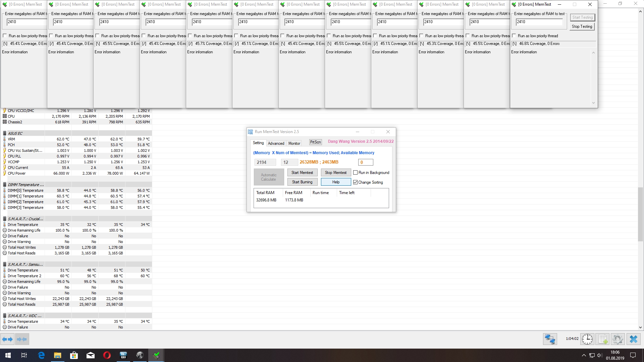
Task: Click the orange zero input field
Action: click(x=366, y=162)
